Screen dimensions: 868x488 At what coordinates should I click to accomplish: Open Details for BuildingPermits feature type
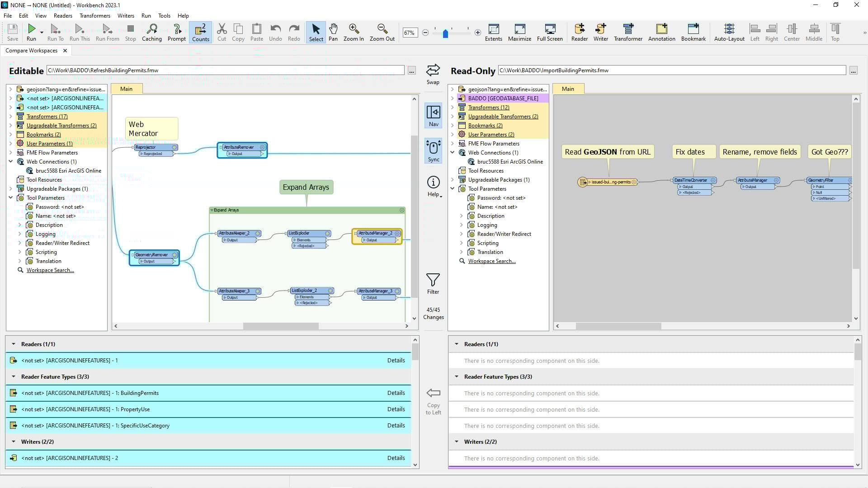tap(396, 393)
